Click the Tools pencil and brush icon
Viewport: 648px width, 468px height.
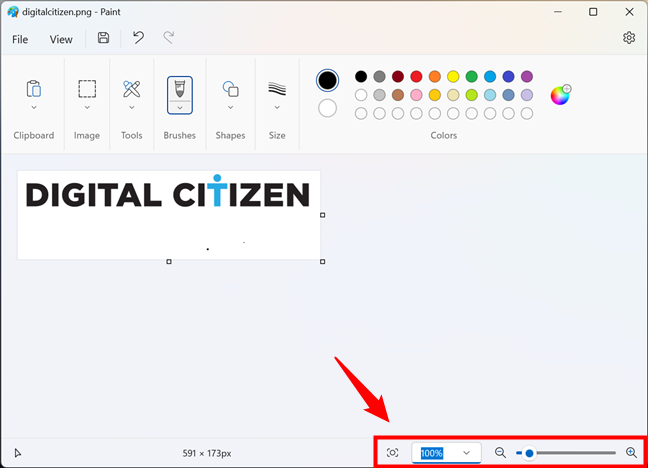click(131, 88)
